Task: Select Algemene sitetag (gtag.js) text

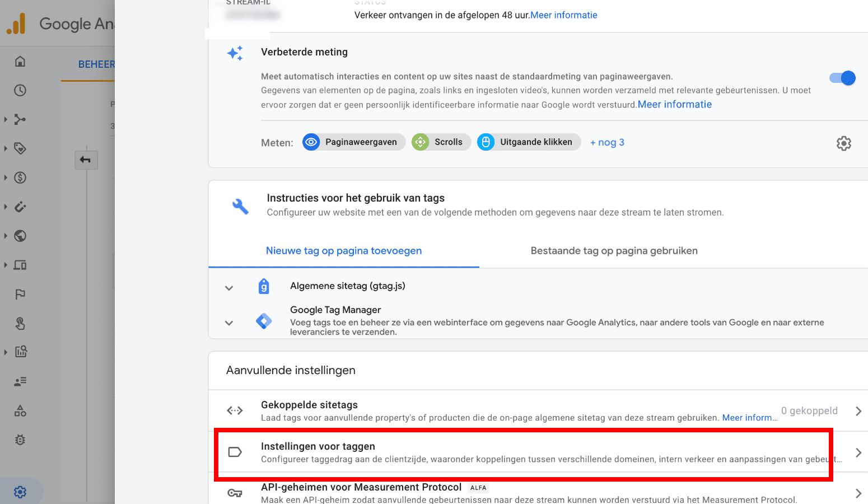Action: pyautogui.click(x=348, y=286)
